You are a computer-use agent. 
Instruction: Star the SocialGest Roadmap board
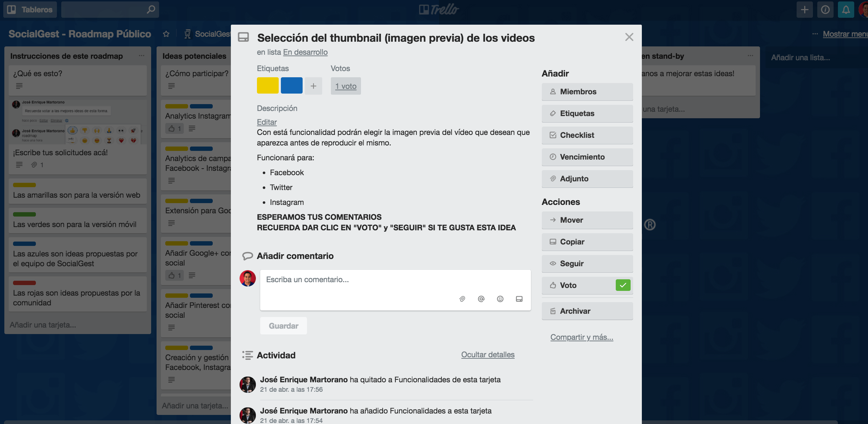[166, 34]
